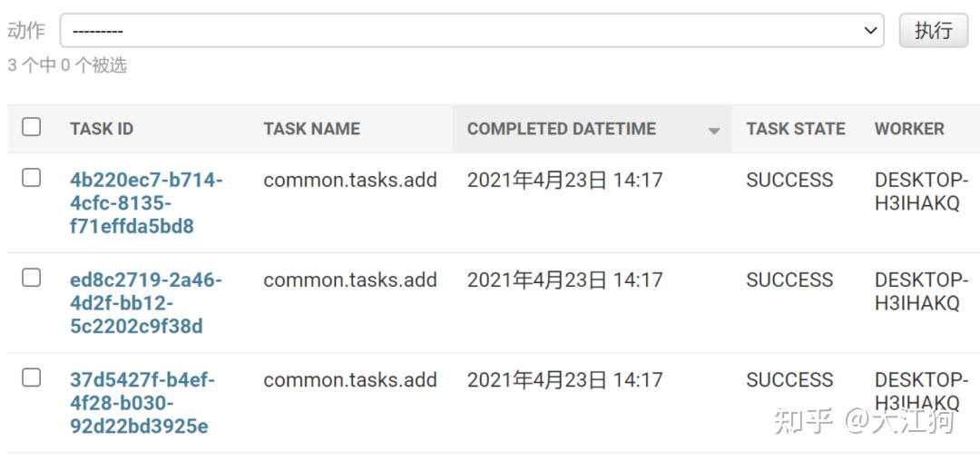
Task: Select the checkbox for task ed8c2719
Action: (x=32, y=278)
